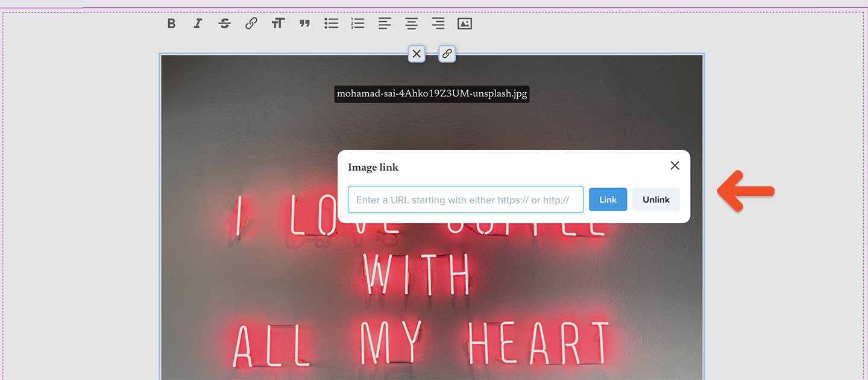Center align the text
The width and height of the screenshot is (868, 380).
(410, 24)
